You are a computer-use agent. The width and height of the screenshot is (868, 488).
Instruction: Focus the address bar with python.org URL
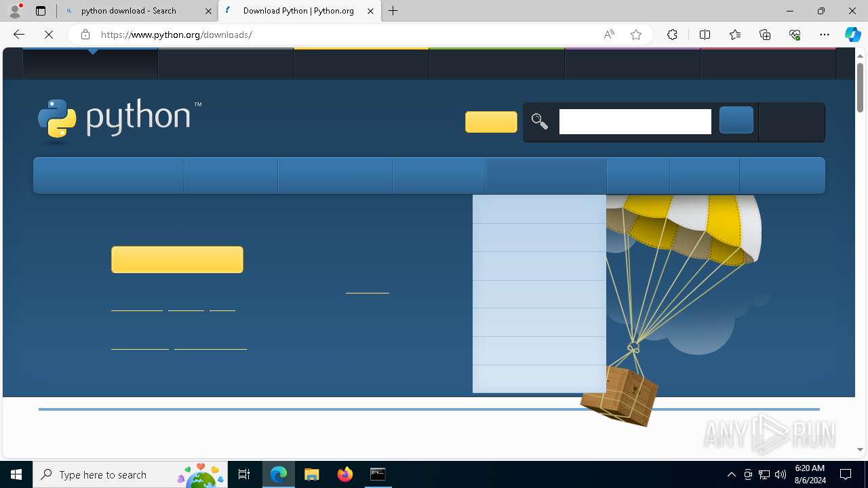point(346,35)
